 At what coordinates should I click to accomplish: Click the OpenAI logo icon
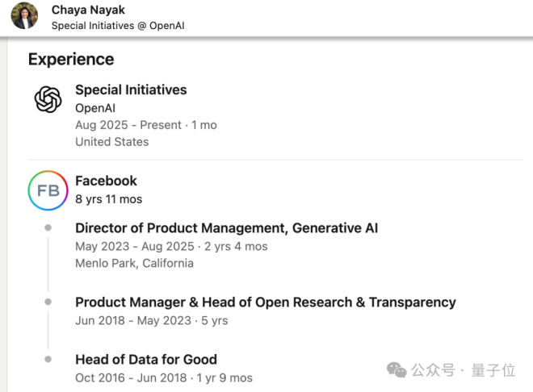point(48,100)
